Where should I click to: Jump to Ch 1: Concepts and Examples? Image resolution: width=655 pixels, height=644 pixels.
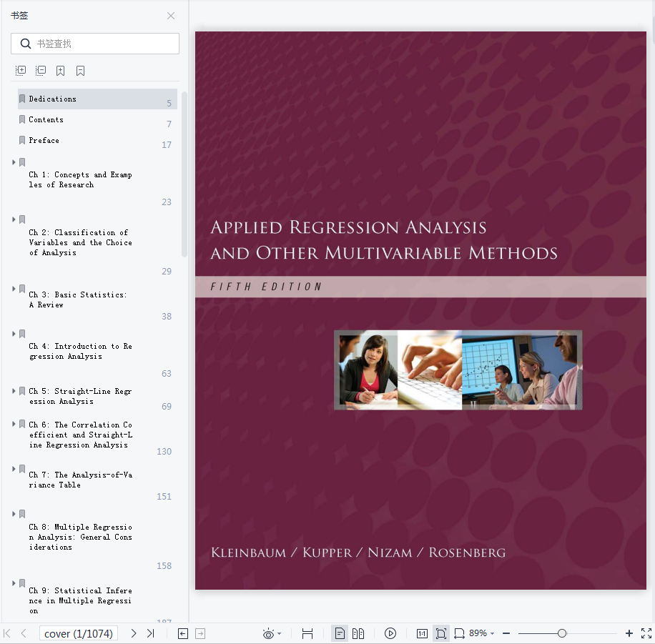(x=80, y=179)
